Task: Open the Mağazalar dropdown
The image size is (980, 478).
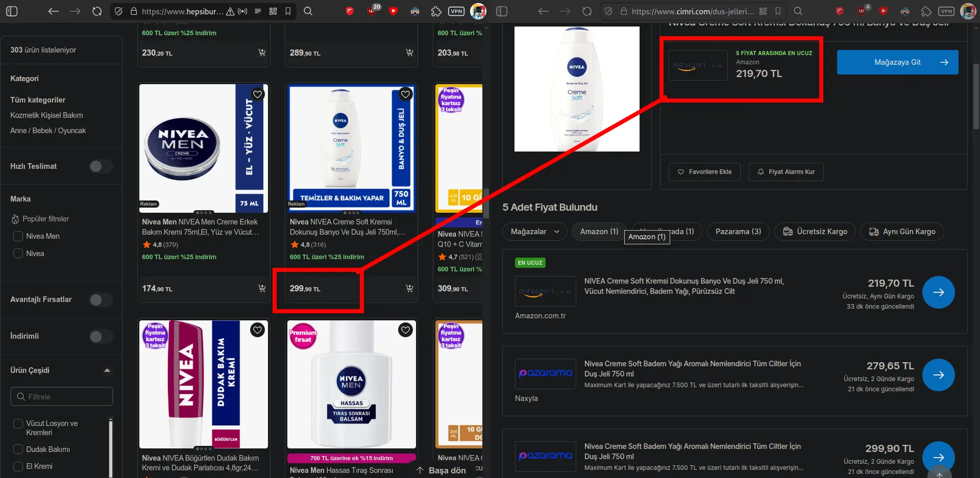Action: coord(534,232)
